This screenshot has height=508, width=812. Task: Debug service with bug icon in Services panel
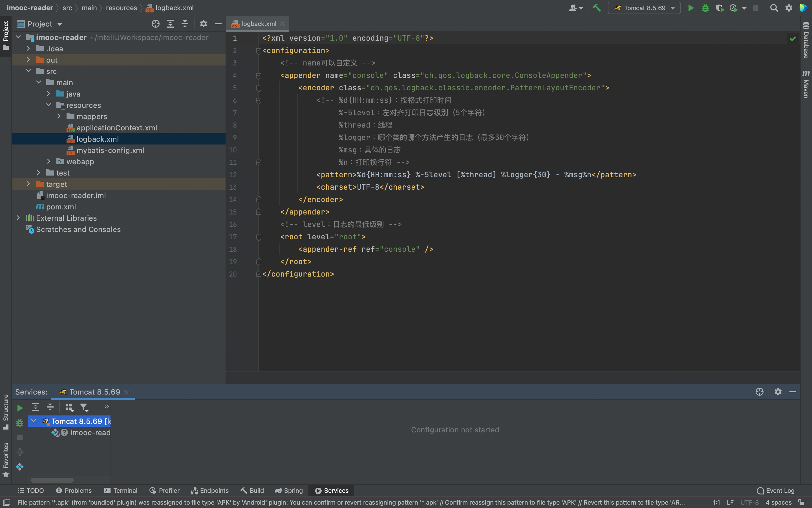20,423
